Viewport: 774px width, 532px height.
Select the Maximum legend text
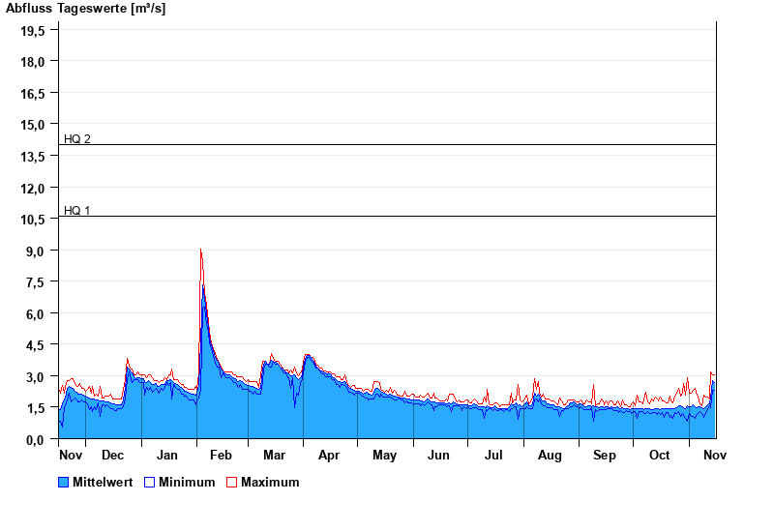coord(270,482)
